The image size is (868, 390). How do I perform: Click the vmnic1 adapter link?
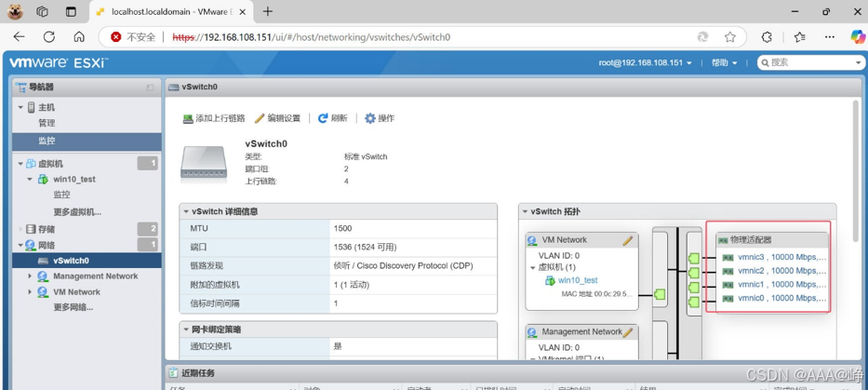coord(781,285)
